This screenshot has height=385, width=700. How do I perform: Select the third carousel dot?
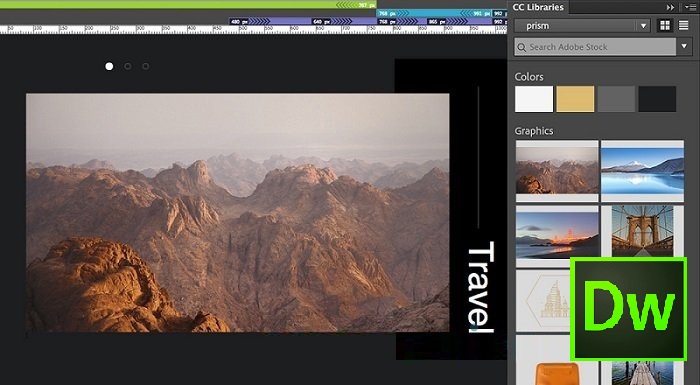pyautogui.click(x=146, y=67)
